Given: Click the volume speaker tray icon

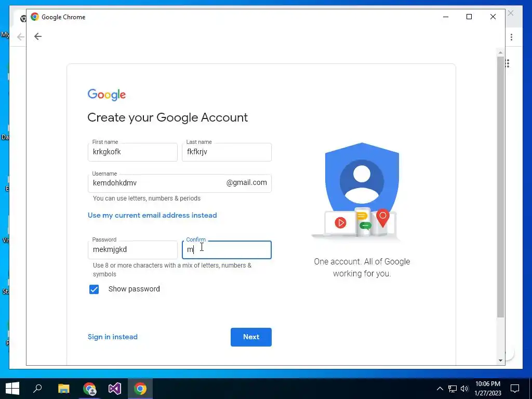Looking at the screenshot, I should [464, 389].
